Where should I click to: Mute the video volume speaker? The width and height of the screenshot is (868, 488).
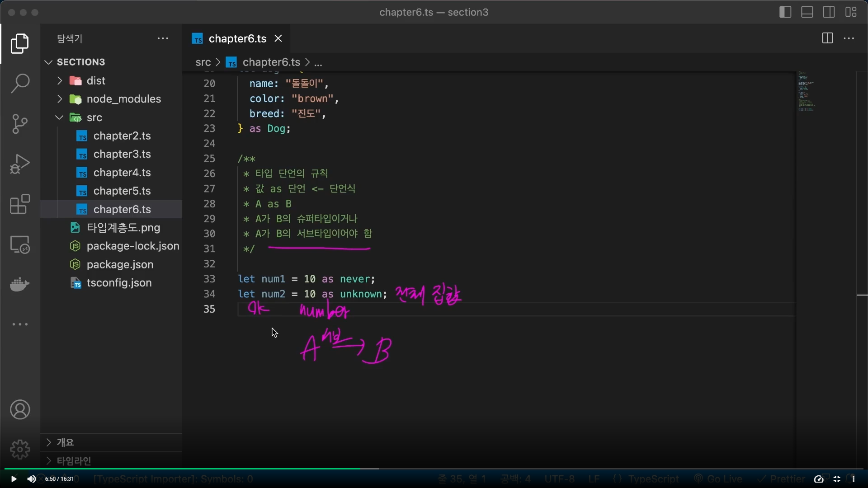pyautogui.click(x=31, y=479)
